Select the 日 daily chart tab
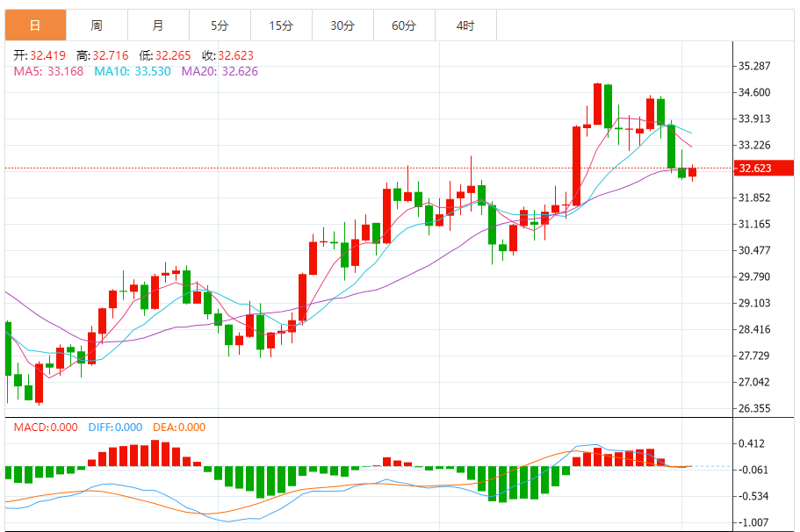 (x=36, y=25)
